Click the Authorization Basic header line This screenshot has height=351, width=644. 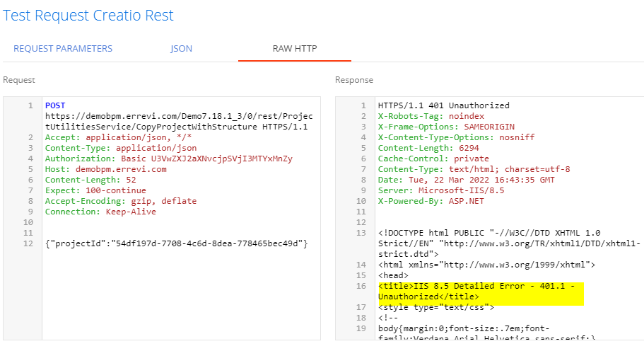[168, 159]
